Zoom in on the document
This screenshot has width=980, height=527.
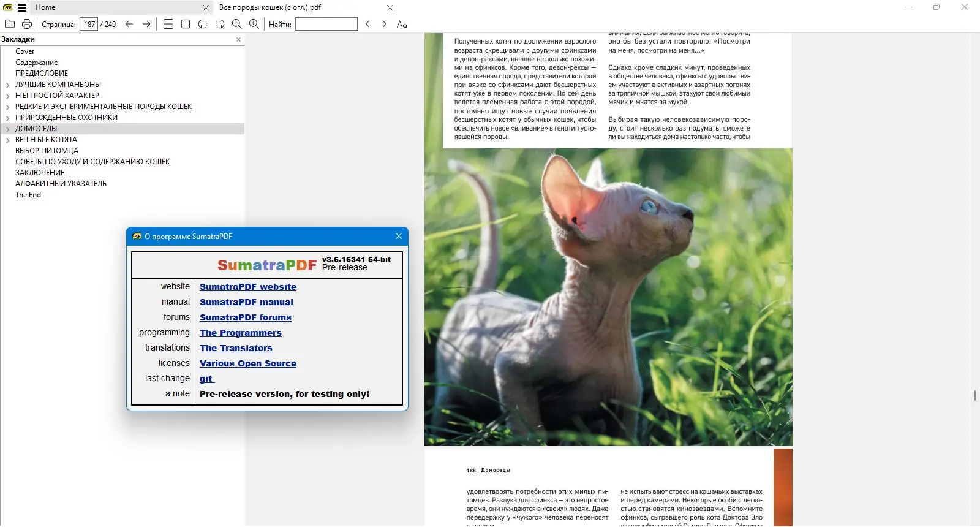point(254,24)
